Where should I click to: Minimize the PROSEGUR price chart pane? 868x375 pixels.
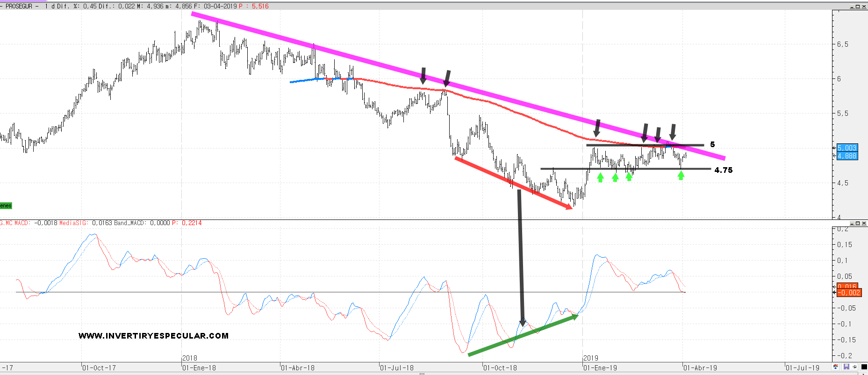[852, 7]
